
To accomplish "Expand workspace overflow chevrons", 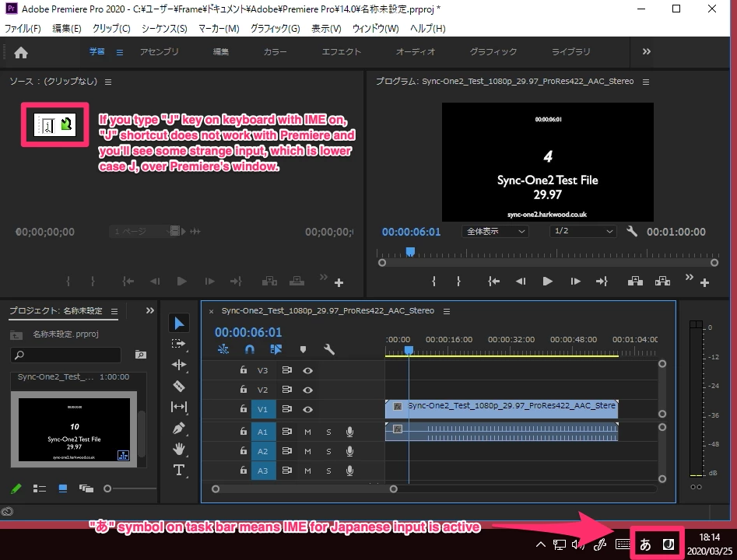I will (647, 51).
